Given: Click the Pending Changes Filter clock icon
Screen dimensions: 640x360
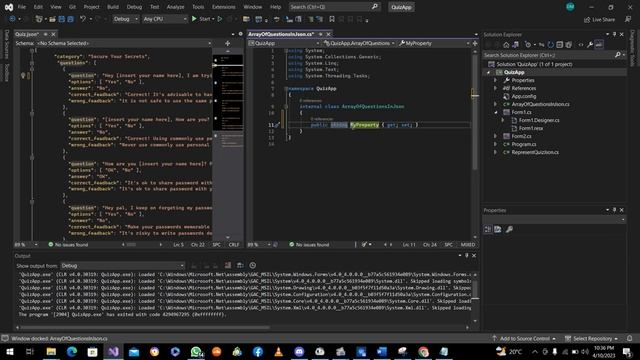Looking at the screenshot, I should [528, 45].
